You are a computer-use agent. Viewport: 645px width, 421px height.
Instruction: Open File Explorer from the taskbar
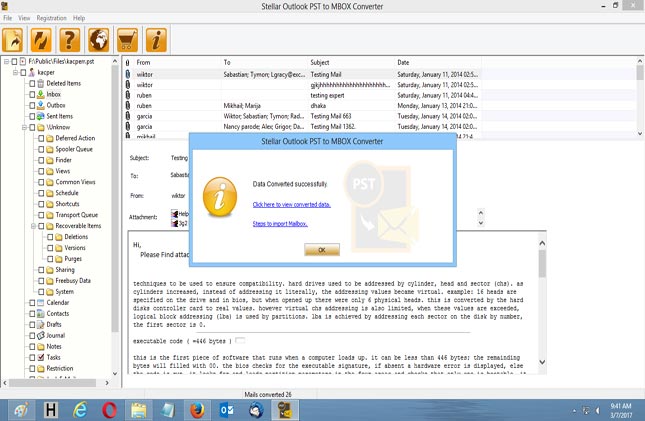coord(139,410)
